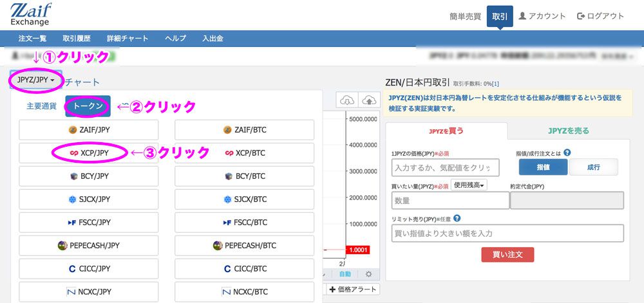Click the cloud download icon above chart

(347, 100)
